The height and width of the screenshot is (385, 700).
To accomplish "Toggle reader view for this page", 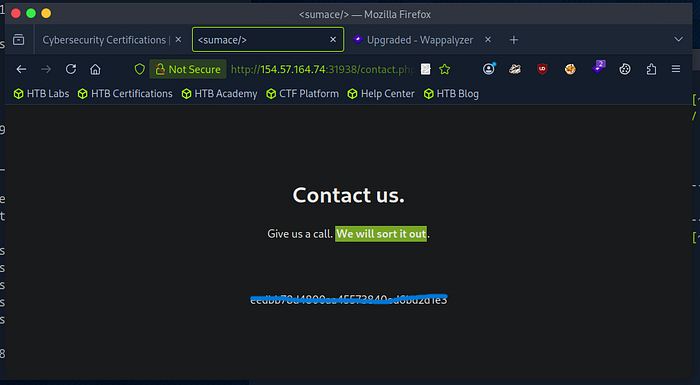I will pos(426,69).
